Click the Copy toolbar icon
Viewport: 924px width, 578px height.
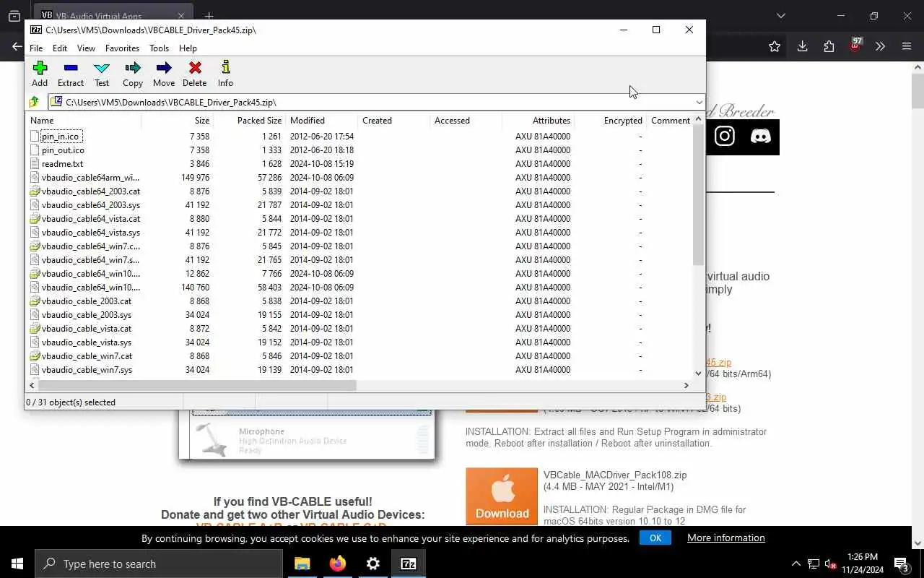tap(133, 68)
